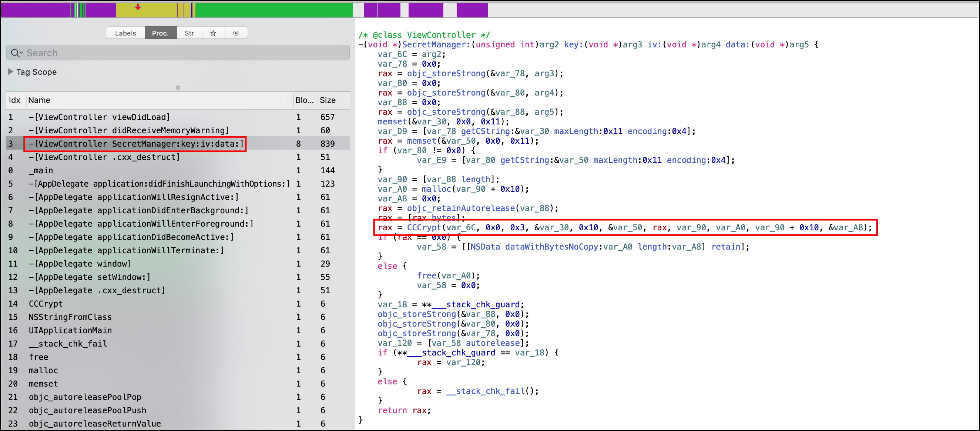This screenshot has width=980, height=431.
Task: Sort by Idx column header
Action: click(x=14, y=100)
